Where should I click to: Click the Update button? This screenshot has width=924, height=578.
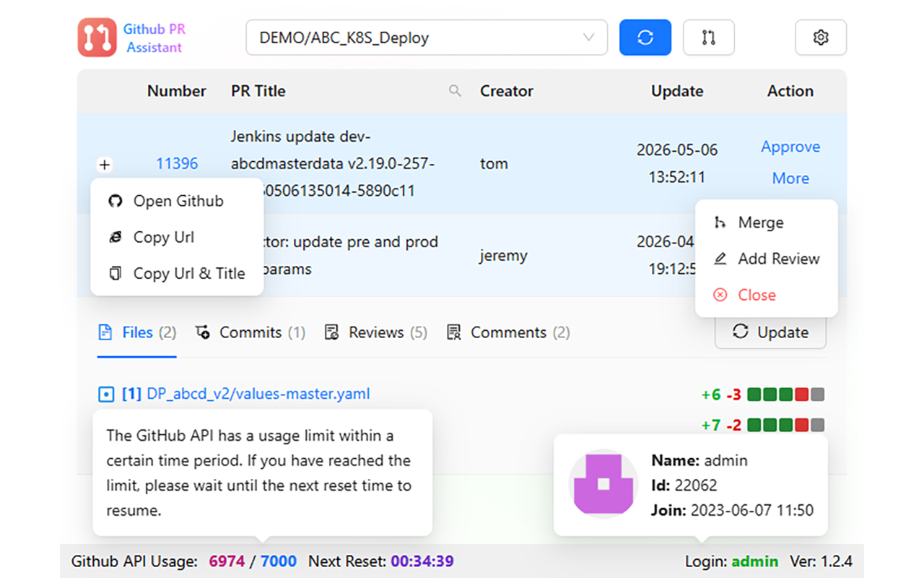click(770, 332)
